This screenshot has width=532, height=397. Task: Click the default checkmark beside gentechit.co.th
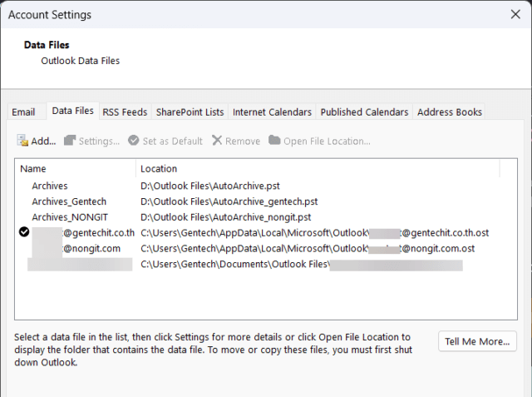coord(24,232)
